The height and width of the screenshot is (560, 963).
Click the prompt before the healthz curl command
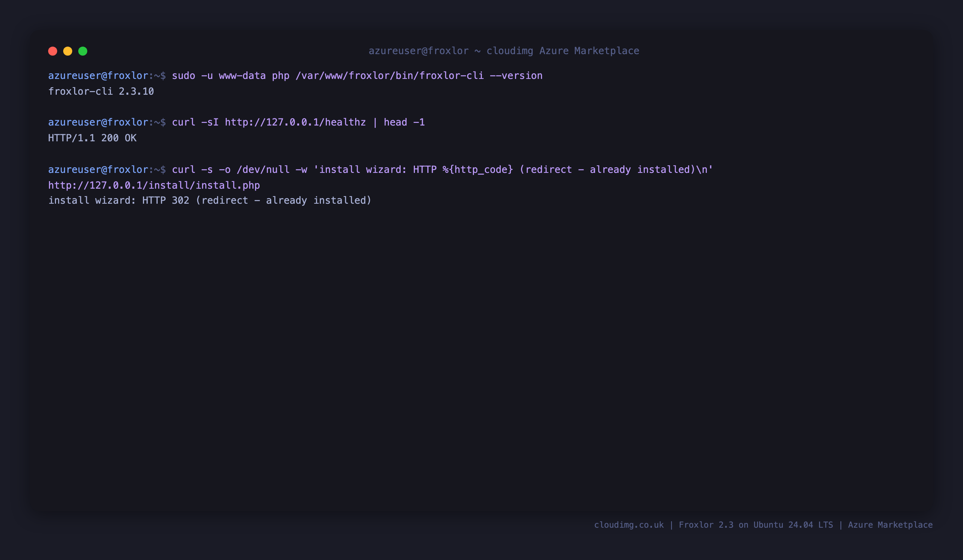tap(107, 122)
